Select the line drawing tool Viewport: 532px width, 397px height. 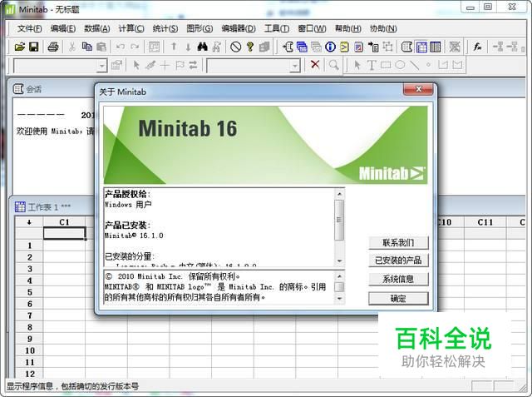pyautogui.click(x=414, y=65)
